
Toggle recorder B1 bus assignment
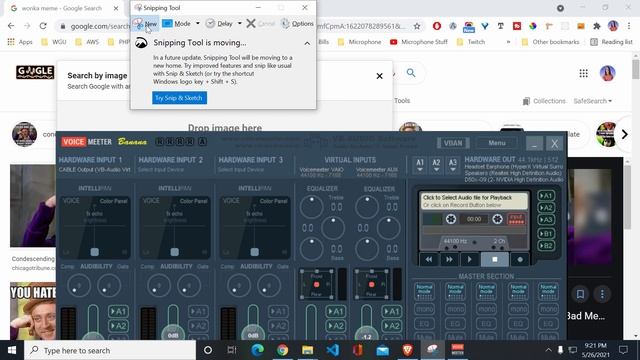(x=546, y=233)
